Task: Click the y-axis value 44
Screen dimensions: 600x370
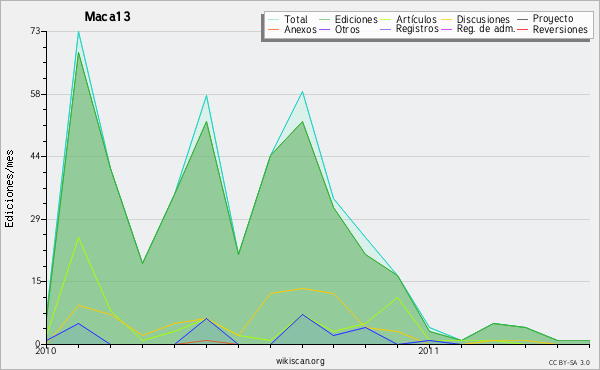Action: pyautogui.click(x=36, y=156)
